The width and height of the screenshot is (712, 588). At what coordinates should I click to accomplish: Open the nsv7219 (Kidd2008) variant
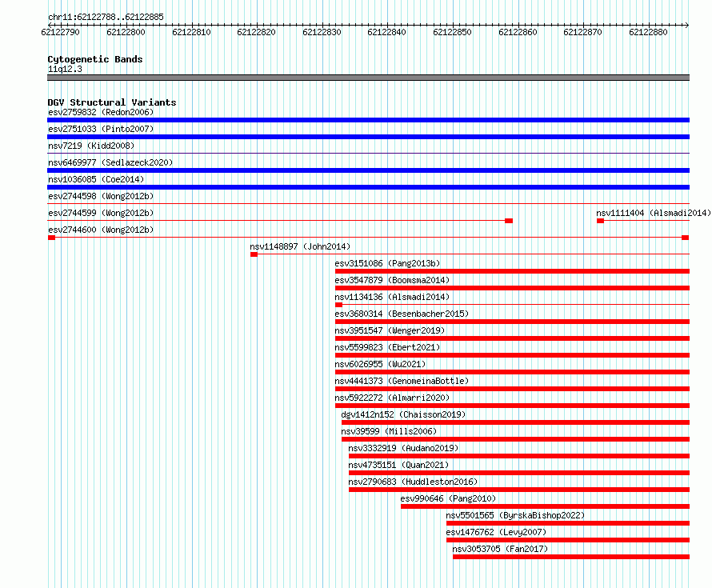pyautogui.click(x=91, y=146)
